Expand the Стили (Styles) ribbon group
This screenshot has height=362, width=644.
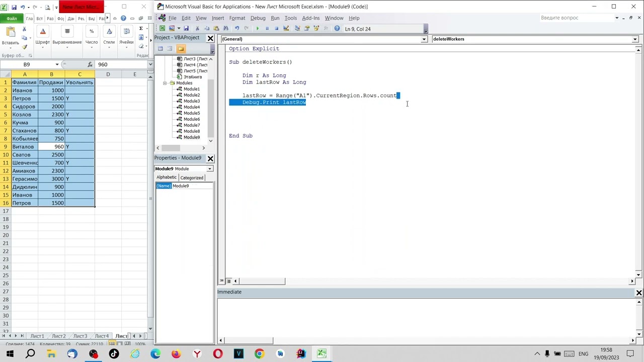[109, 36]
